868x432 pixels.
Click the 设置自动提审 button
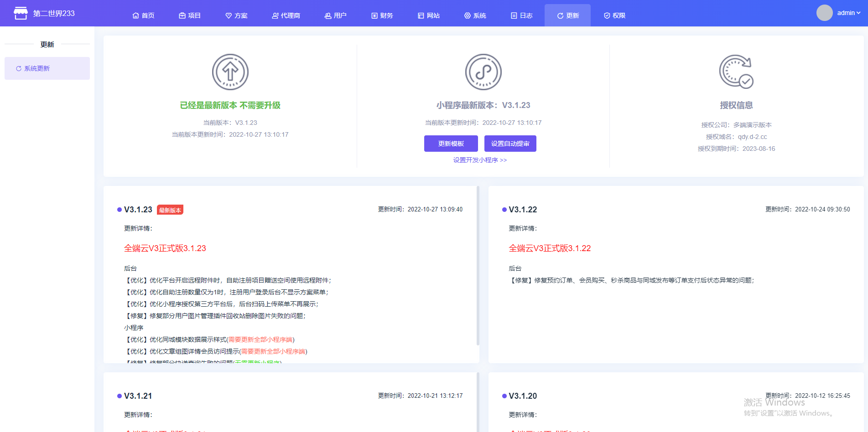point(510,144)
